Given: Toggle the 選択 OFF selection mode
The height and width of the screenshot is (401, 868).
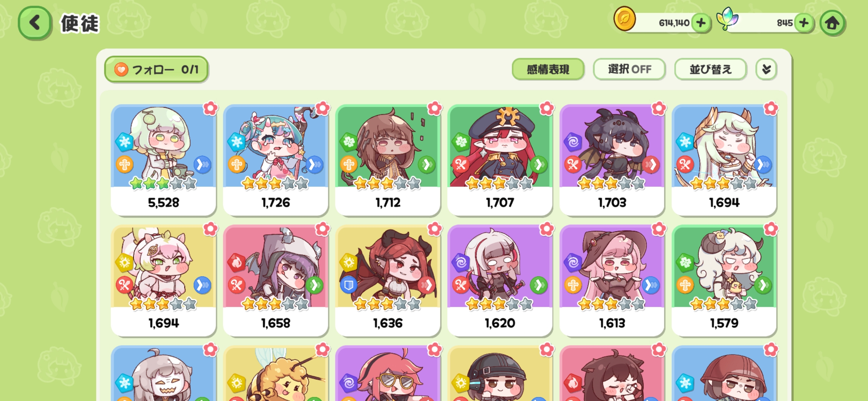Looking at the screenshot, I should pos(629,69).
